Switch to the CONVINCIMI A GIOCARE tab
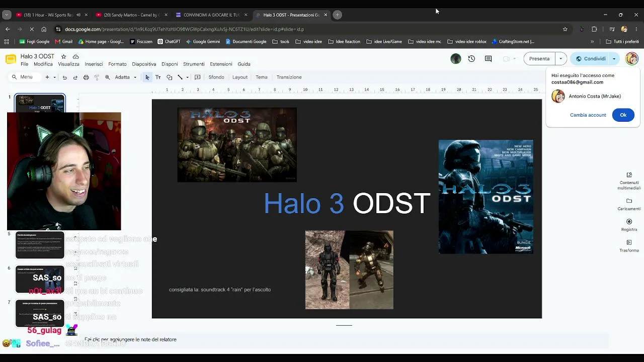The width and height of the screenshot is (644, 362). pyautogui.click(x=211, y=15)
